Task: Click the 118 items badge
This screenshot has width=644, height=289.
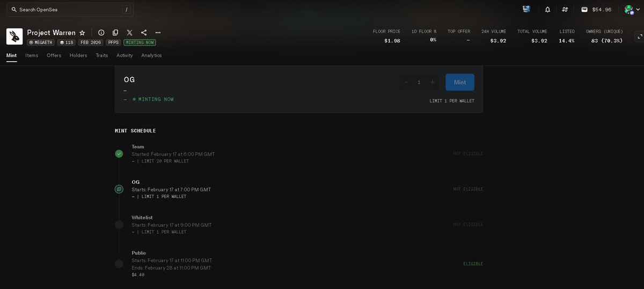Action: [x=67, y=42]
